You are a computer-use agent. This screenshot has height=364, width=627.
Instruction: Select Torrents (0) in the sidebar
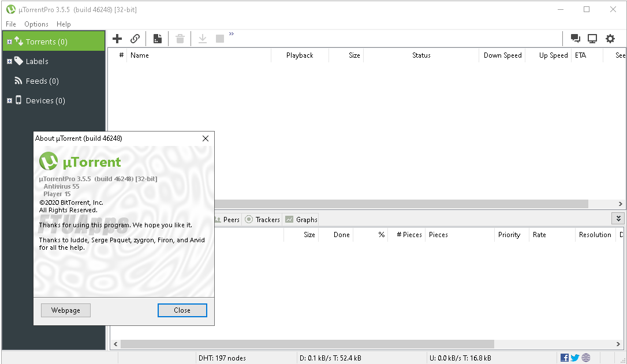point(54,41)
